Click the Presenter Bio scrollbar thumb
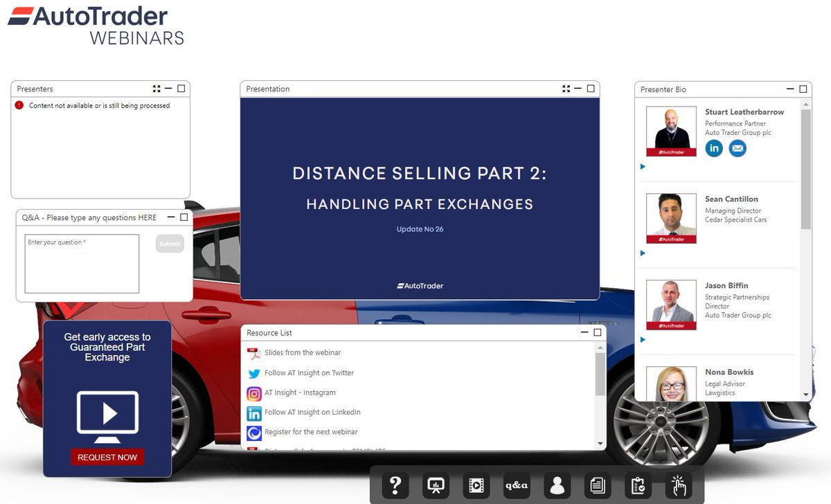 (x=806, y=169)
